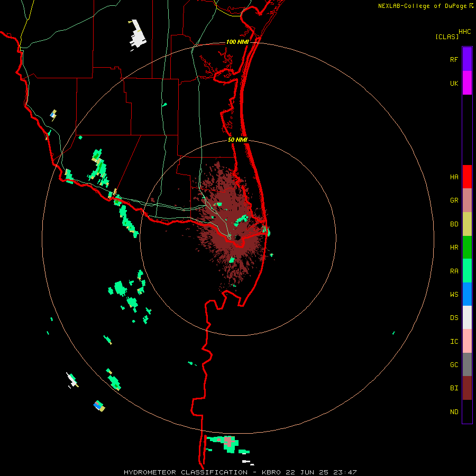Click the 100 NMI range ring label
476x476 pixels.
(237, 42)
